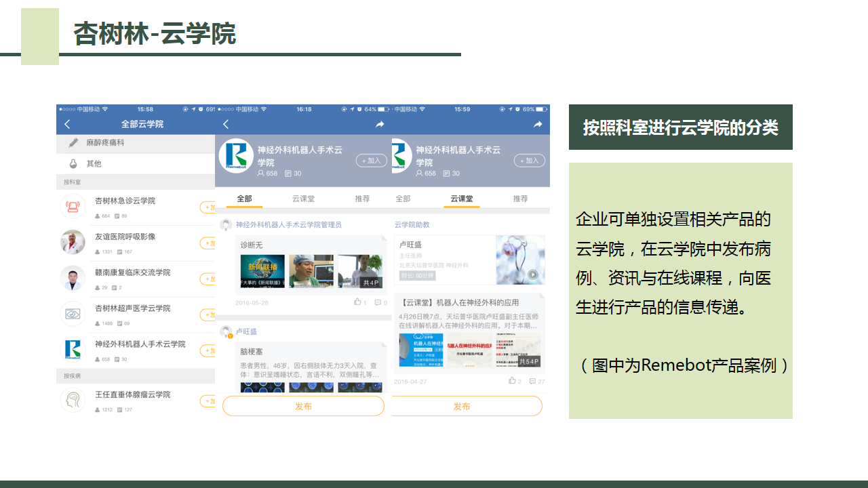This screenshot has height=488, width=868.
Task: Open 王任直垂体腺瘤云学院 from the list
Action: tap(132, 394)
